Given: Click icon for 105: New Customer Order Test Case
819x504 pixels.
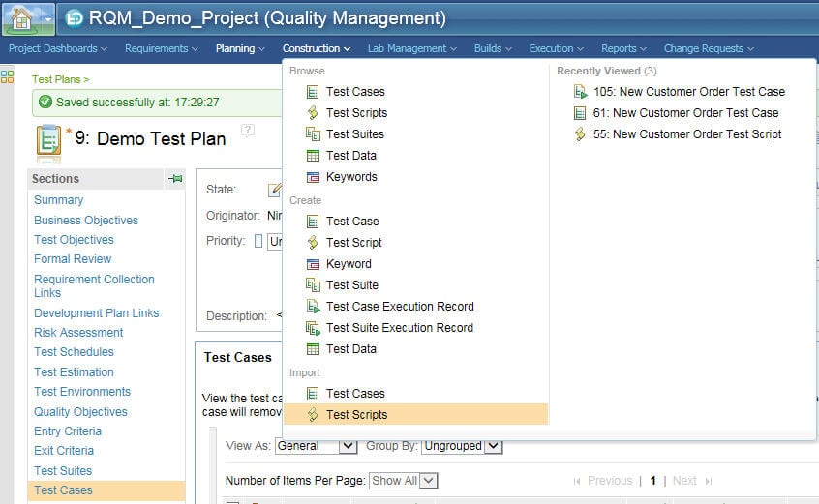Looking at the screenshot, I should 580,92.
